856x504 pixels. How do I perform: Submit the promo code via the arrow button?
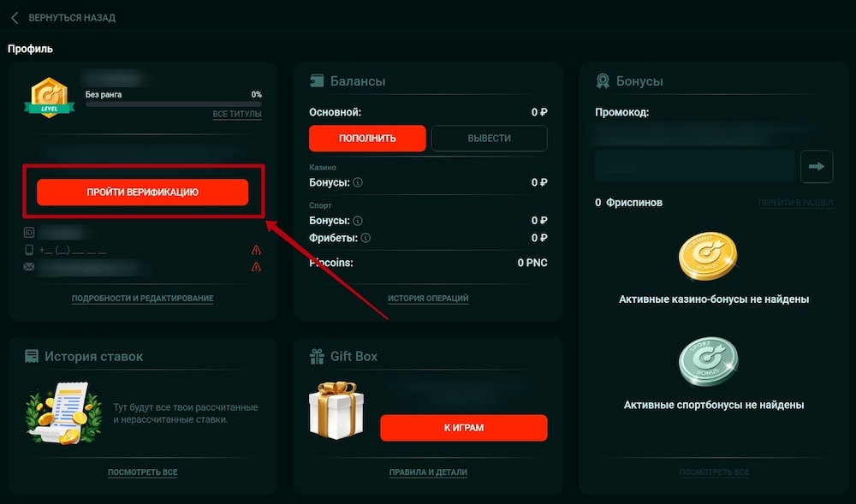[x=817, y=167]
